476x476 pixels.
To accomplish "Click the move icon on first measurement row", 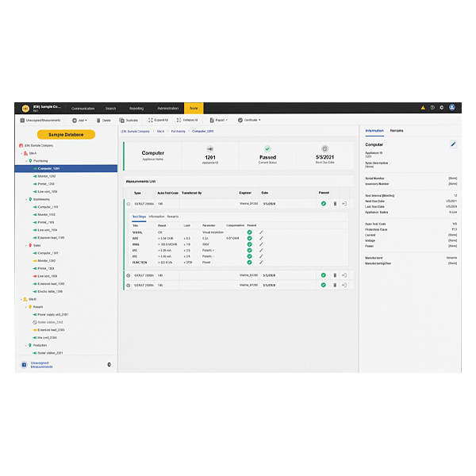I will [344, 204].
